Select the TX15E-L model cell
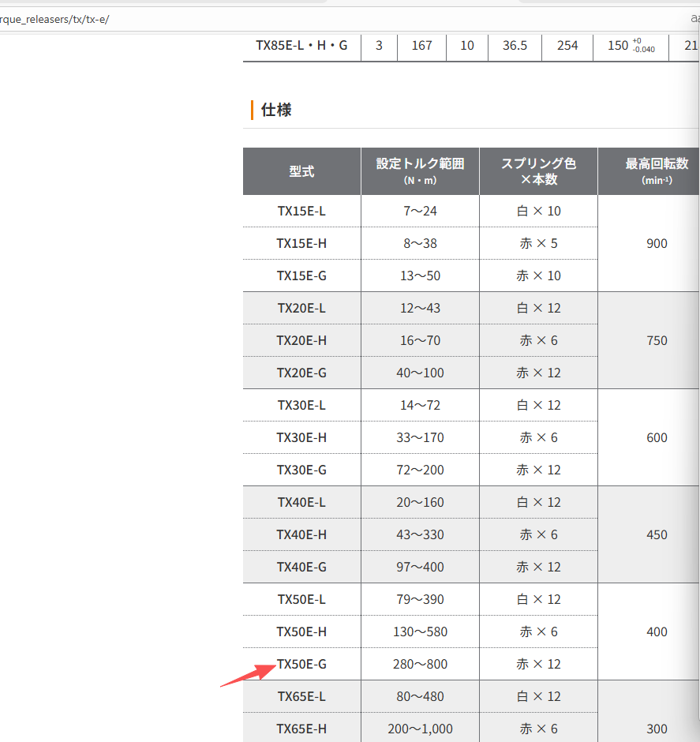 click(301, 212)
